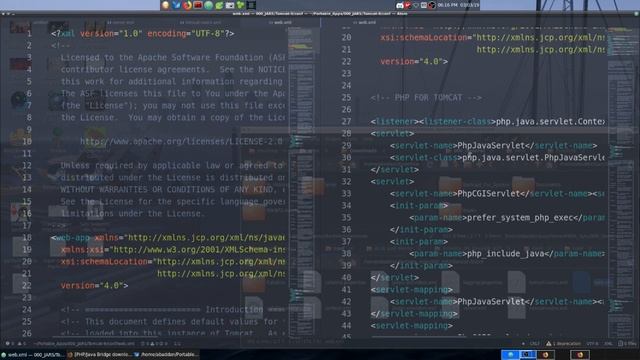Image resolution: width=640 pixels, height=360 pixels.
Task: Click line number 18 in left pane
Action: click(27, 238)
